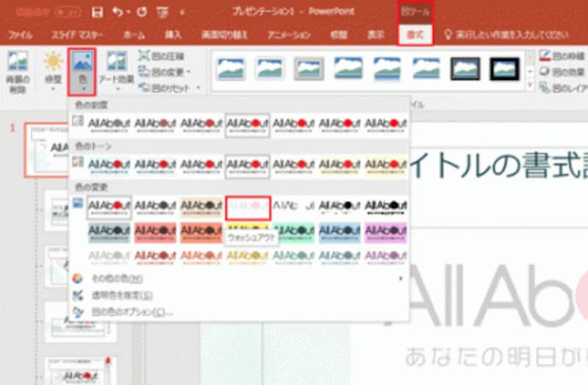Switch to the スライド マスター tab

77,35
